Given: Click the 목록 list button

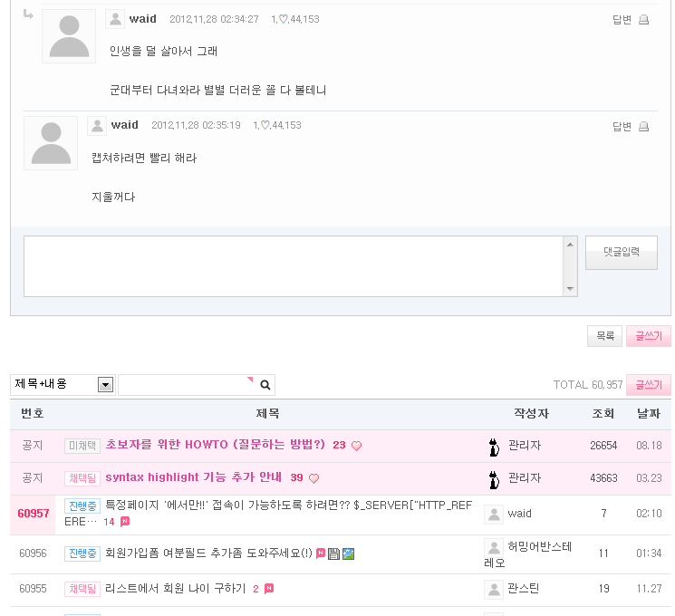Looking at the screenshot, I should tap(604, 336).
